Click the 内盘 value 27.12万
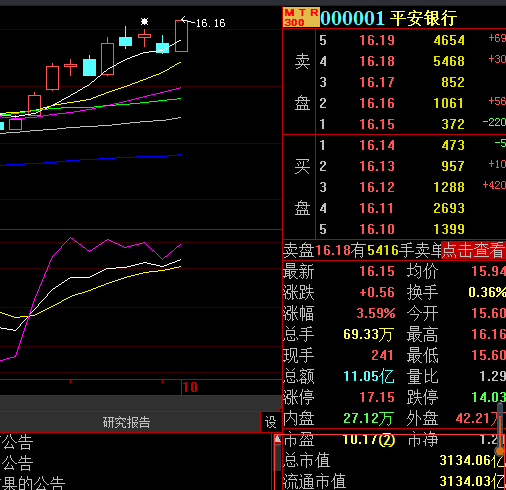506x490 pixels. (x=369, y=418)
